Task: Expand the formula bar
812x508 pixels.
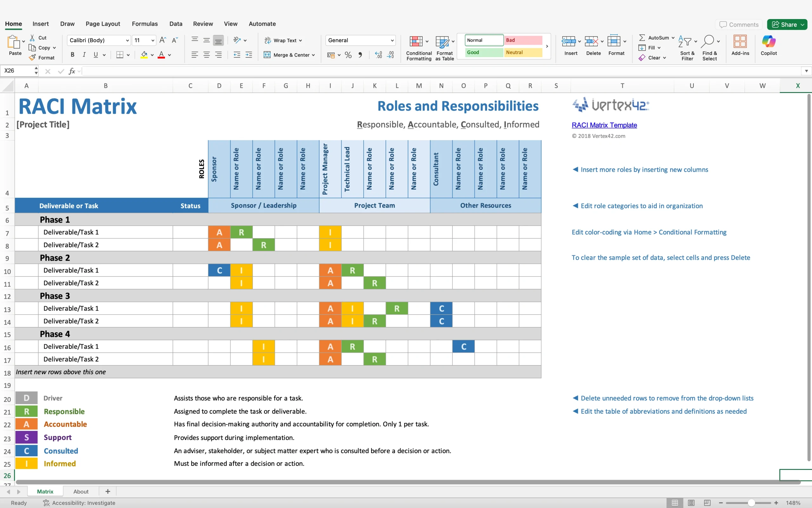Action: [x=806, y=71]
